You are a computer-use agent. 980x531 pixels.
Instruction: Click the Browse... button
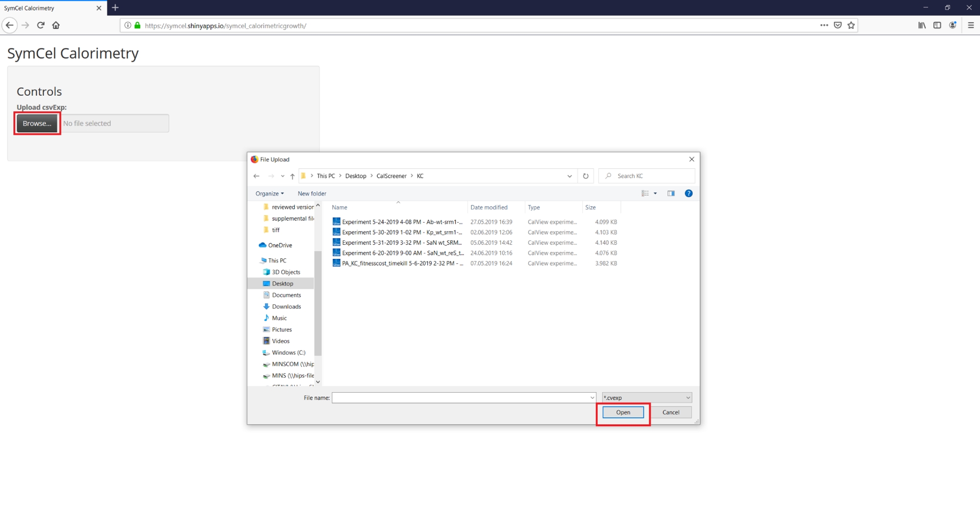tap(37, 124)
